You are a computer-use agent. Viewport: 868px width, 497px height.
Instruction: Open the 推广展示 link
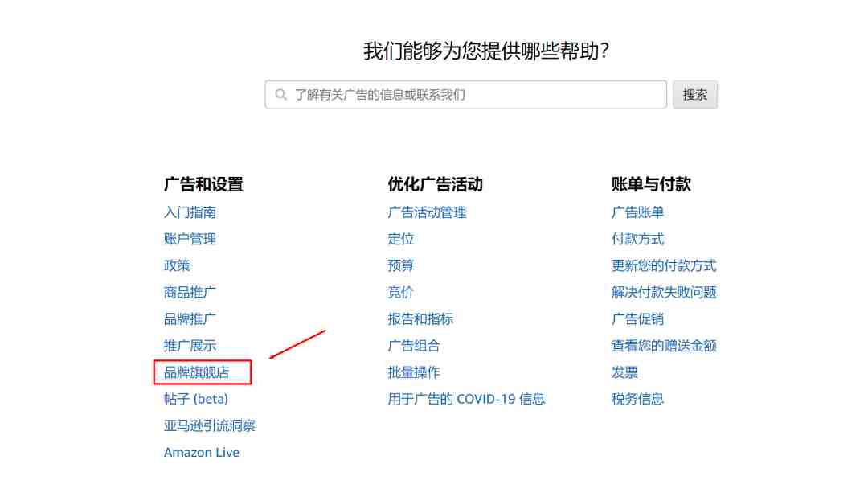click(x=190, y=345)
